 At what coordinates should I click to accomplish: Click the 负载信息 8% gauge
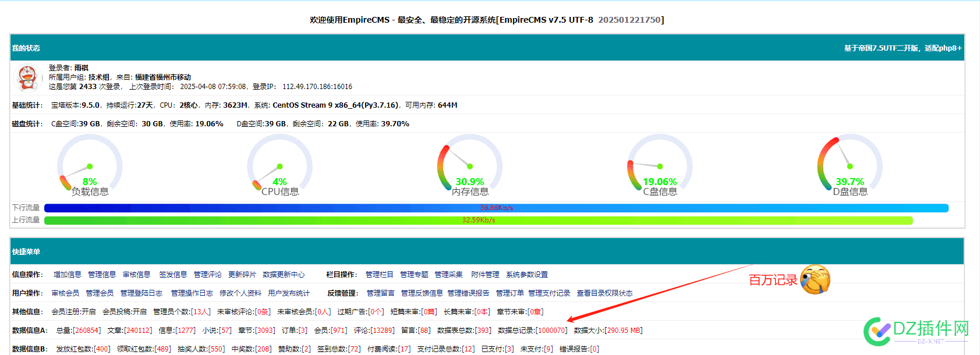tap(90, 166)
